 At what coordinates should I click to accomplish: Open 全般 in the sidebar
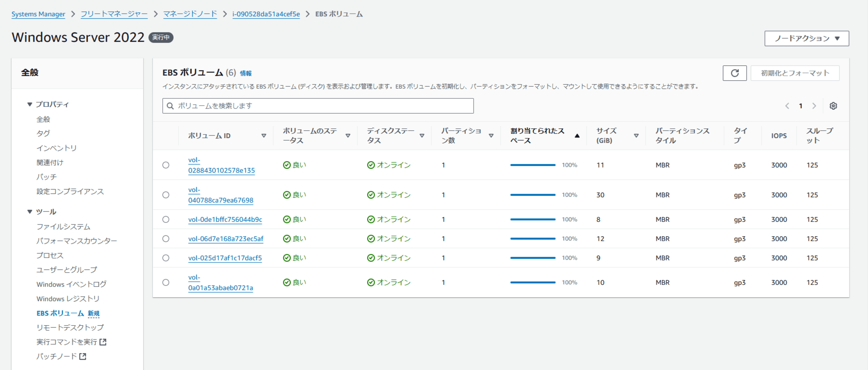point(43,119)
